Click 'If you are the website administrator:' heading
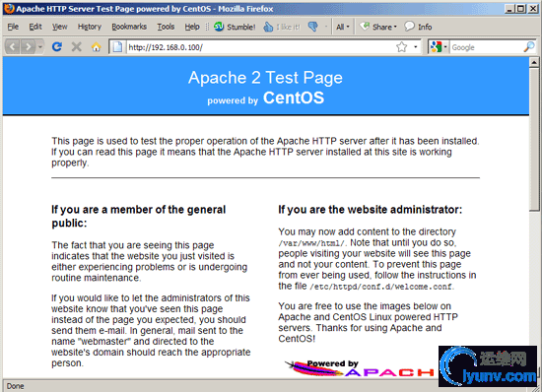The image size is (542, 392). [x=371, y=210]
